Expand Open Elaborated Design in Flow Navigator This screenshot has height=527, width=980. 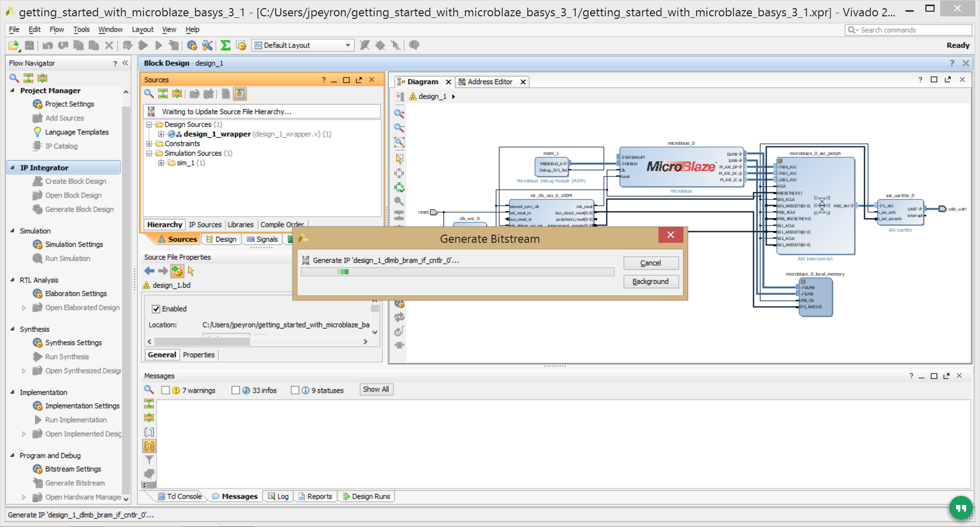[x=23, y=308]
